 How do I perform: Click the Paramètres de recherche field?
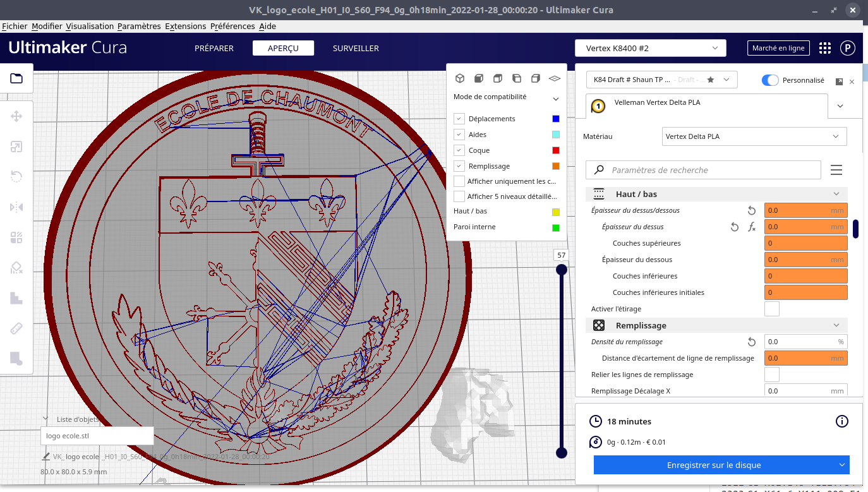(703, 170)
